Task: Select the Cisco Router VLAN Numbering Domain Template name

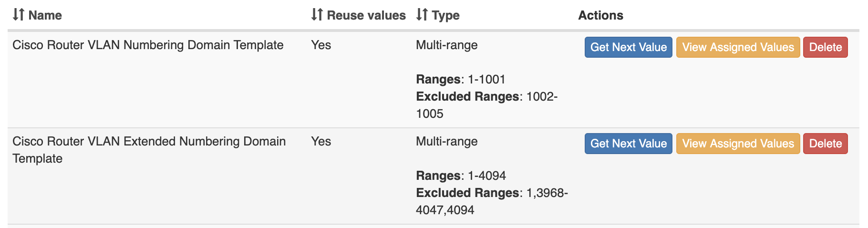Action: (148, 45)
